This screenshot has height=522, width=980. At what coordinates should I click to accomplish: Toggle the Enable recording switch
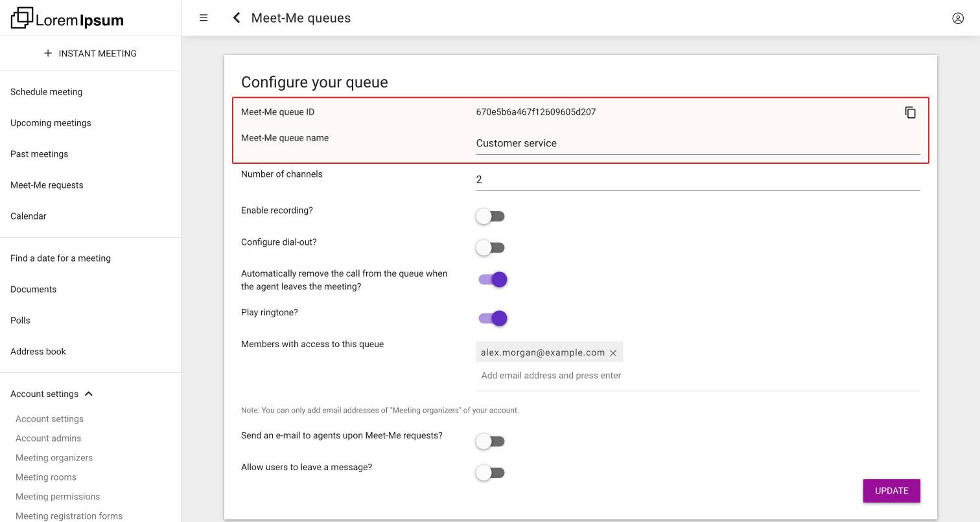tap(490, 216)
